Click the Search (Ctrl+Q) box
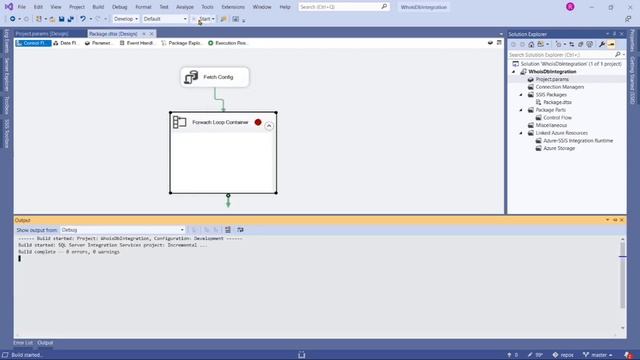This screenshot has width=640, height=360. (344, 7)
